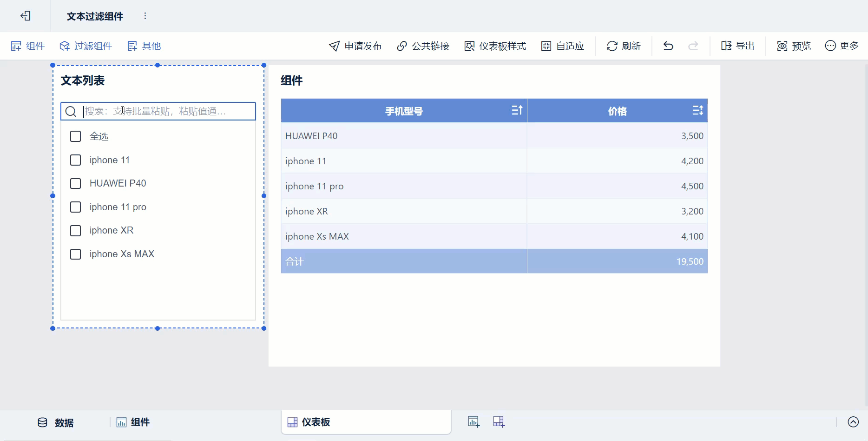Sort the 手机型号 column using its sort icon
Image resolution: width=868 pixels, height=441 pixels.
pos(517,110)
